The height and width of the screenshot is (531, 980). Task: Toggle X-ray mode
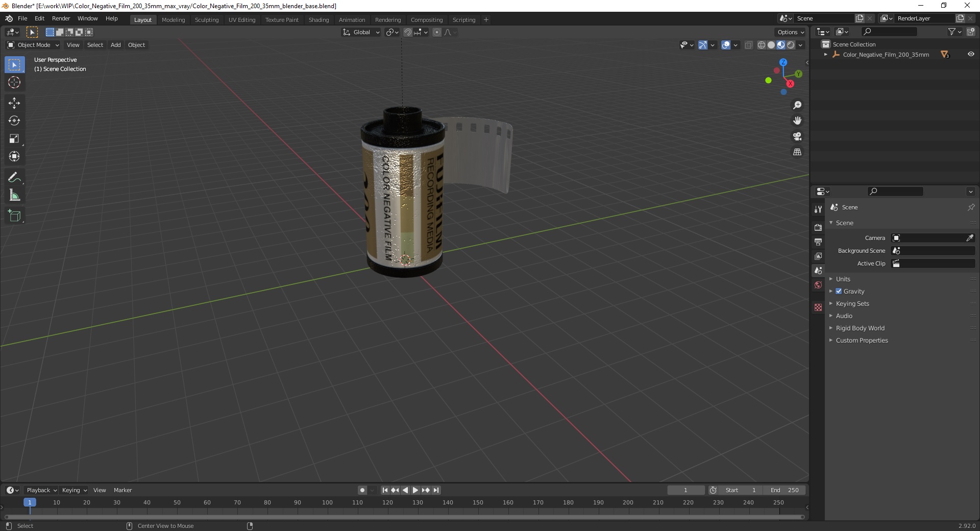click(748, 45)
